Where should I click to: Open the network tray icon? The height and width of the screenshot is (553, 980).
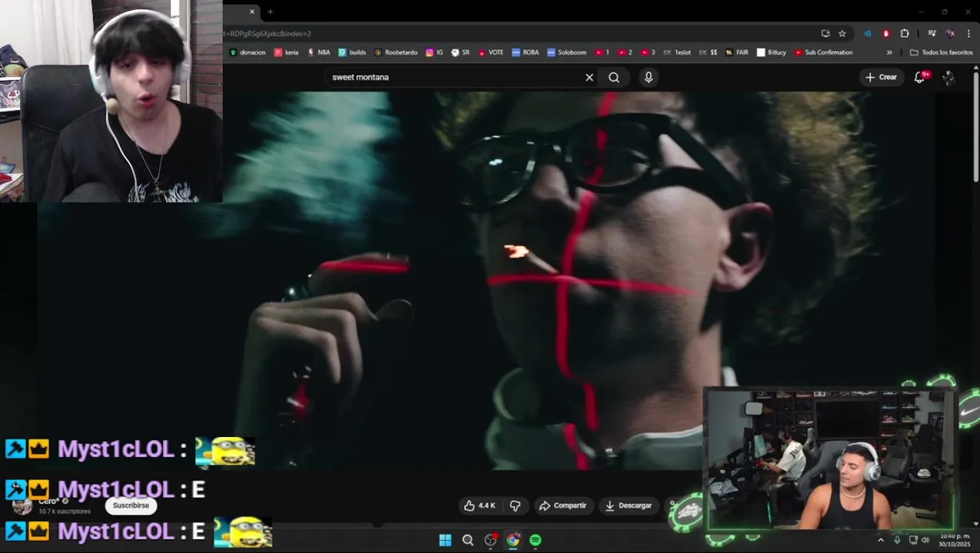pos(913,540)
